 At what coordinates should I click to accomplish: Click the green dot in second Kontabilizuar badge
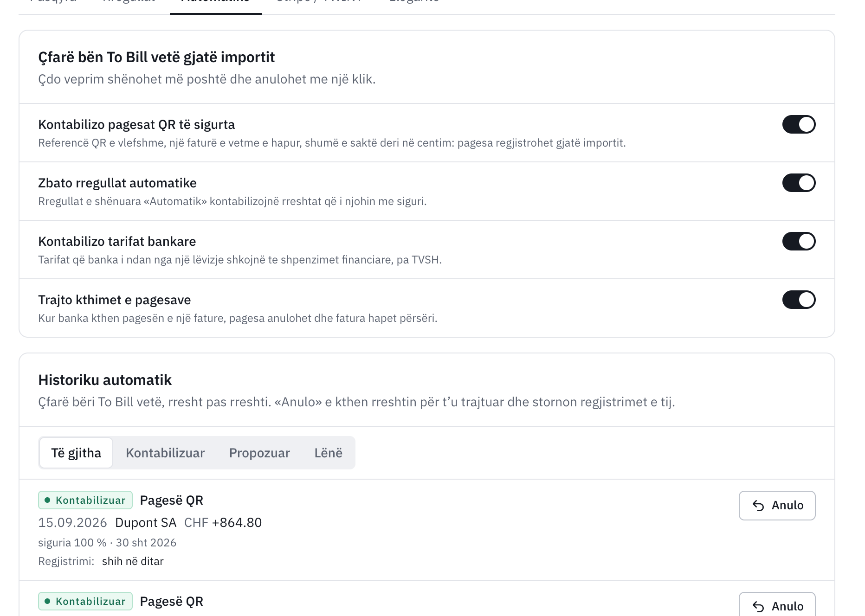pyautogui.click(x=47, y=601)
